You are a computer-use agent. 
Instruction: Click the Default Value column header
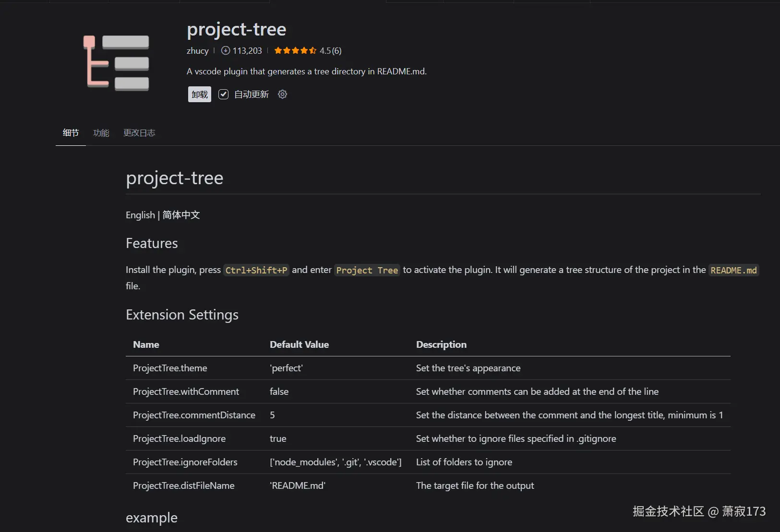point(299,344)
